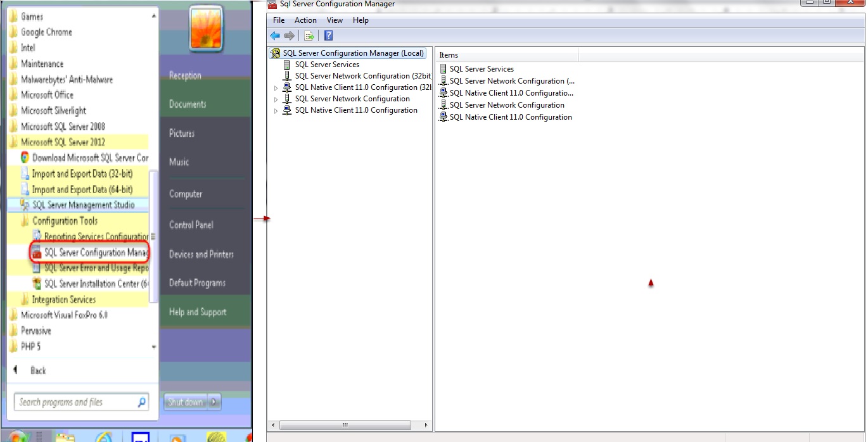Viewport: 868px width, 442px height.
Task: Open the Action menu
Action: click(305, 20)
